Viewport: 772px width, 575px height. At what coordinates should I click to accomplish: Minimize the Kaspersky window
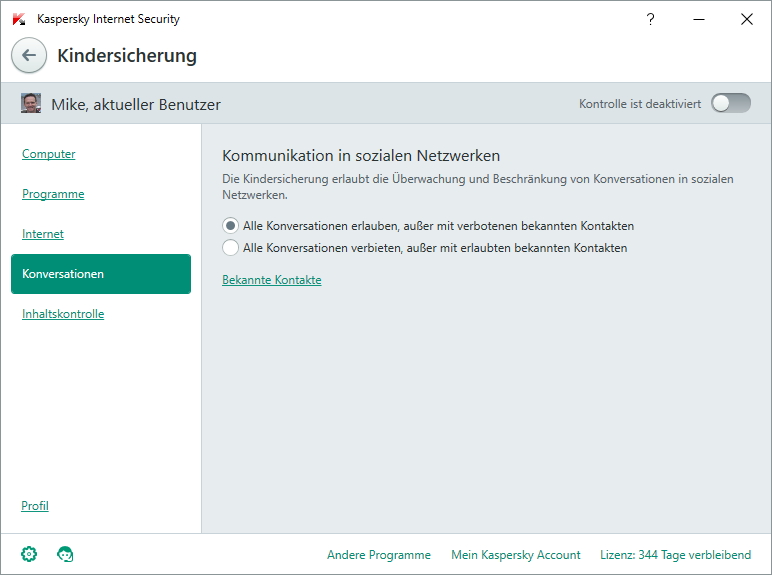[699, 19]
